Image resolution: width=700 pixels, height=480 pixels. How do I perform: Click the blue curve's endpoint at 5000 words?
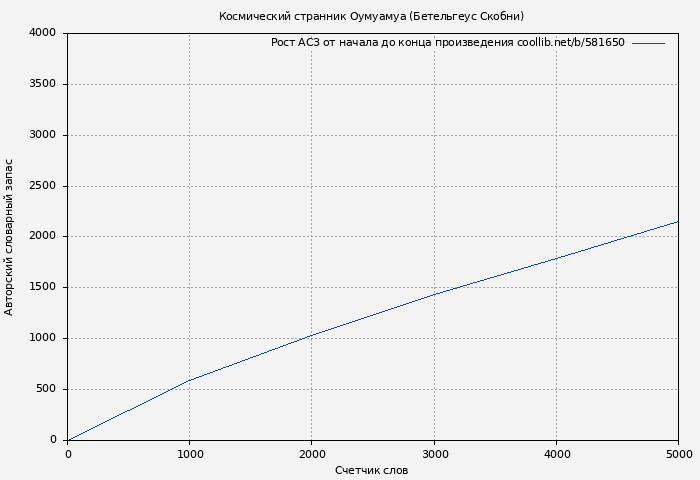678,221
